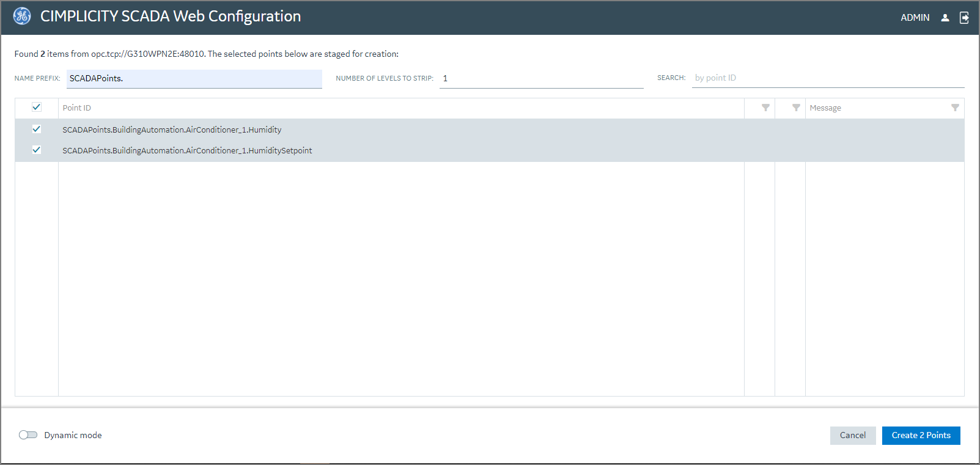The width and height of the screenshot is (980, 465).
Task: Uncheck the AirConditioner_1.Humidity row checkbox
Action: 37,129
